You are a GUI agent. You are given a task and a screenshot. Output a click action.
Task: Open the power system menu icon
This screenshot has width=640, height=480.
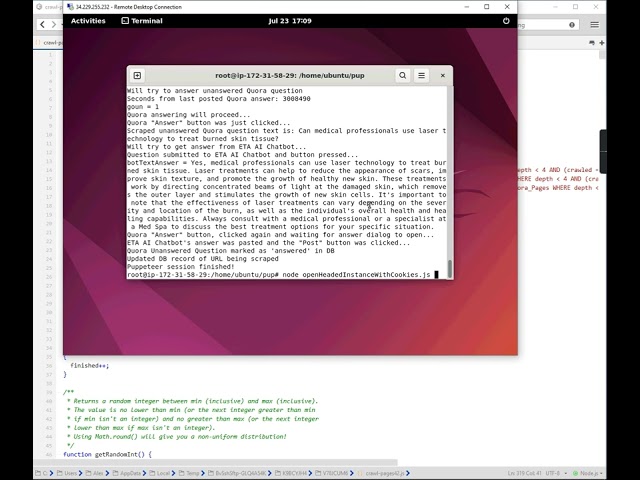506,21
